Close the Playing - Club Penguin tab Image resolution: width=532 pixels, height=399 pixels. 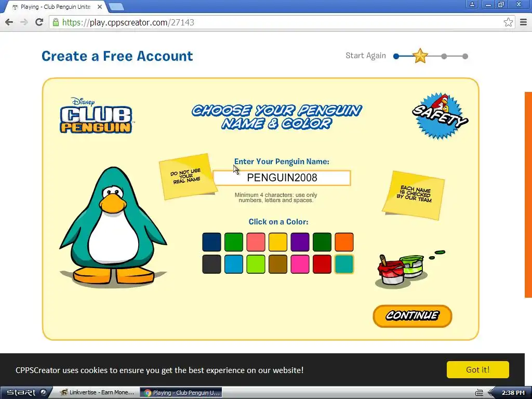click(100, 7)
